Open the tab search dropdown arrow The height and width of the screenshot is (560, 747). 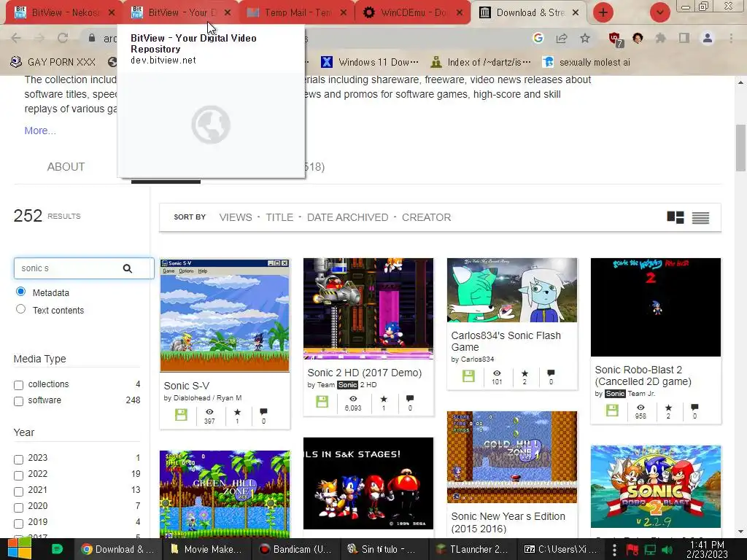660,12
